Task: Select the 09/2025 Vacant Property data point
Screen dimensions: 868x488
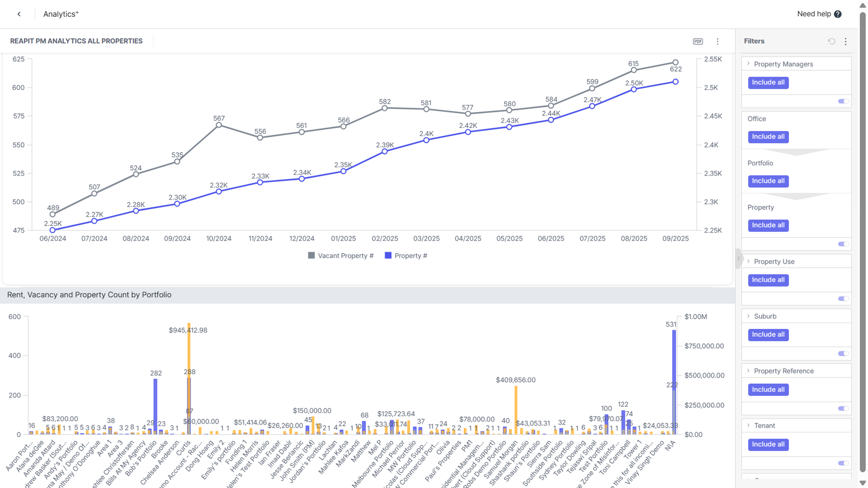Action: (x=675, y=62)
